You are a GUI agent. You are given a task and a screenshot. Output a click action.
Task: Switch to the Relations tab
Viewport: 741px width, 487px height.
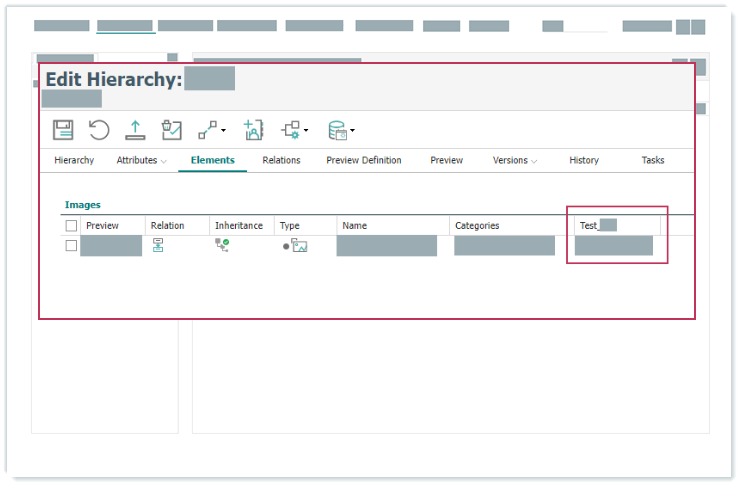point(281,160)
